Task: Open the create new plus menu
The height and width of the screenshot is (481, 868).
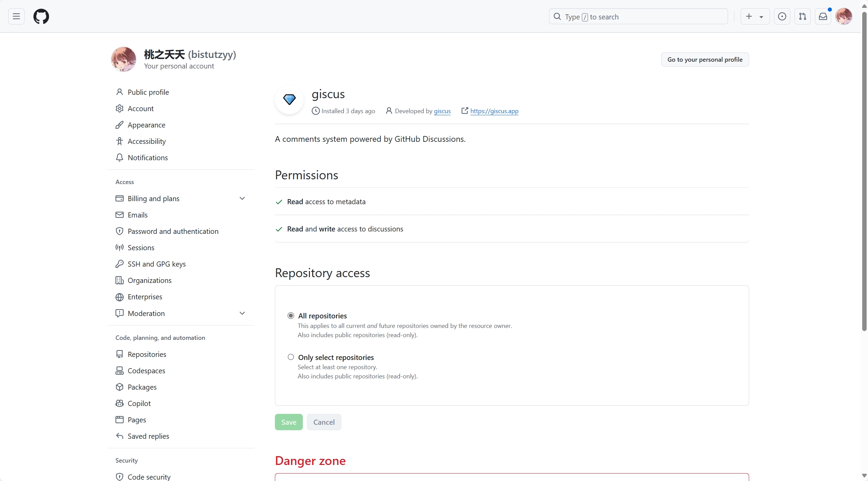Action: pyautogui.click(x=755, y=16)
